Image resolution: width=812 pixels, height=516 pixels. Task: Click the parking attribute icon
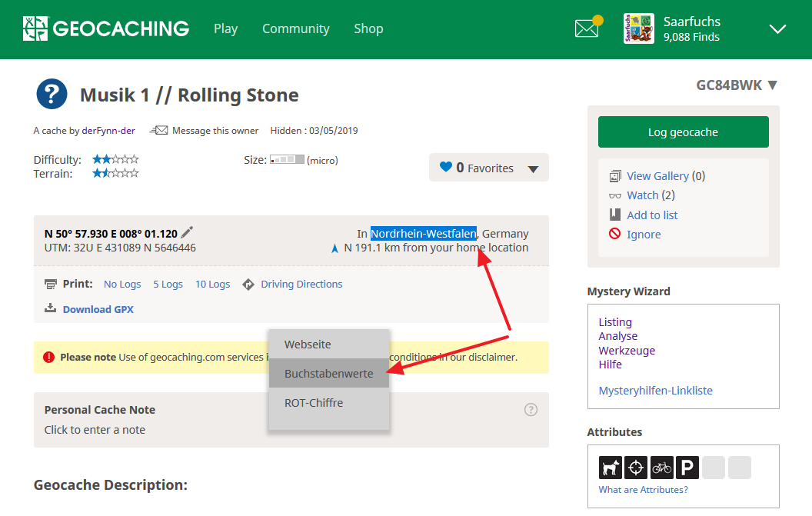pyautogui.click(x=687, y=468)
